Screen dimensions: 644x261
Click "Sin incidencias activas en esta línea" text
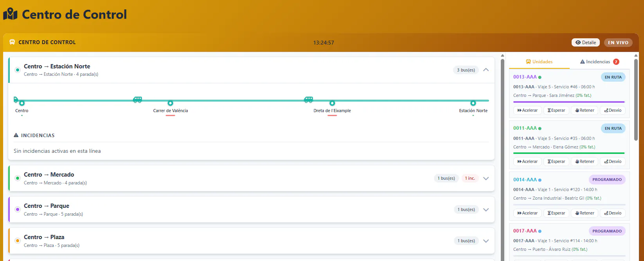click(57, 151)
